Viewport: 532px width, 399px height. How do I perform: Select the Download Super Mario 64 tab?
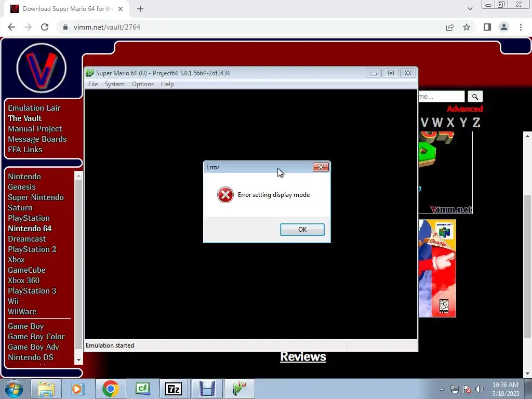click(66, 9)
